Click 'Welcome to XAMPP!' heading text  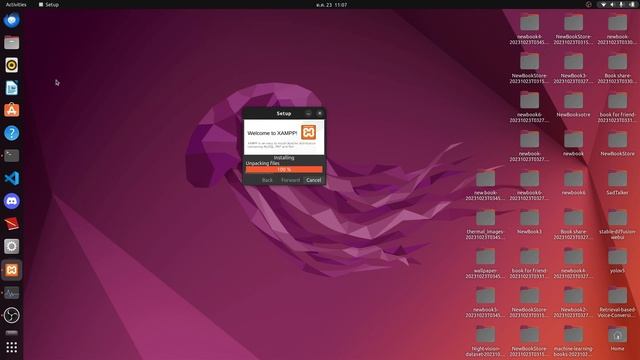tap(272, 133)
